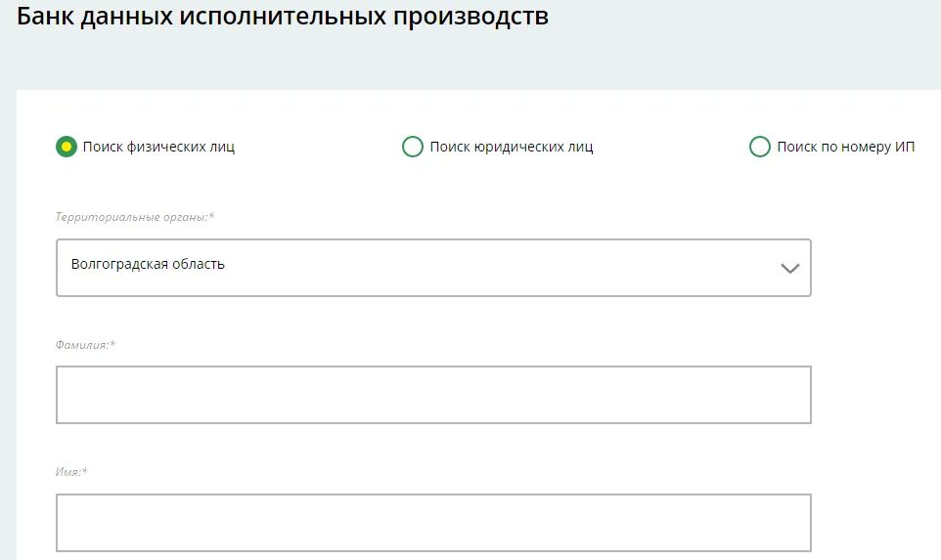
Task: Click the Волгоградская область selected value text
Action: tap(148, 265)
